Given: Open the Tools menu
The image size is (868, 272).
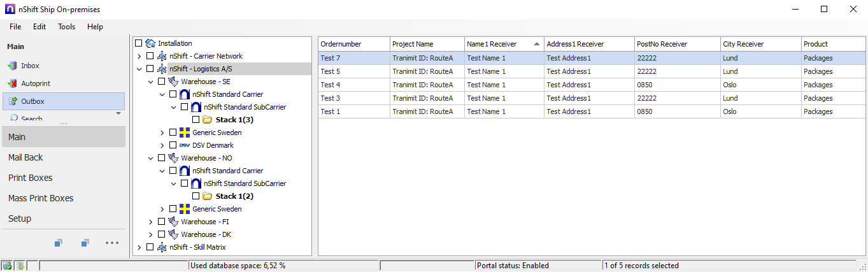Looking at the screenshot, I should (x=66, y=27).
